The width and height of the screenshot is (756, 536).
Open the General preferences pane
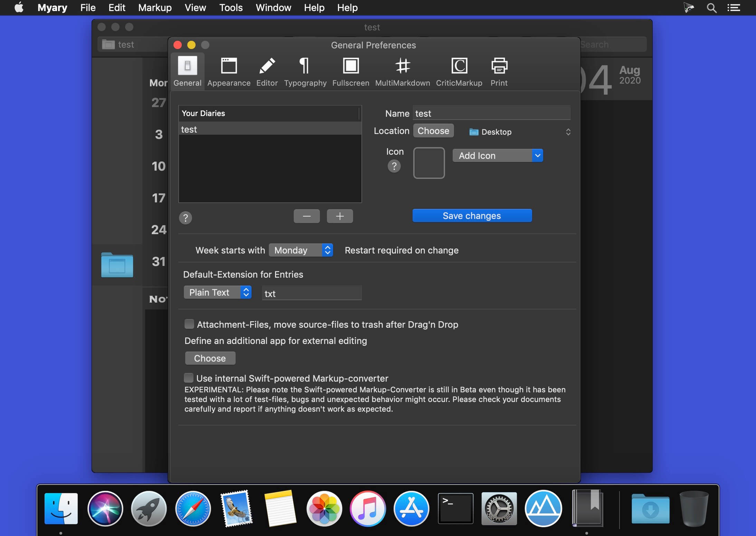click(x=187, y=72)
